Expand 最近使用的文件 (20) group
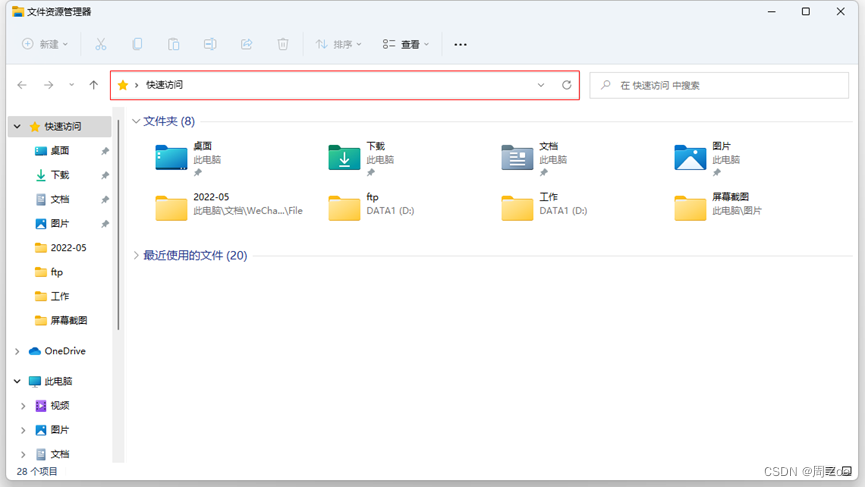 tap(136, 255)
